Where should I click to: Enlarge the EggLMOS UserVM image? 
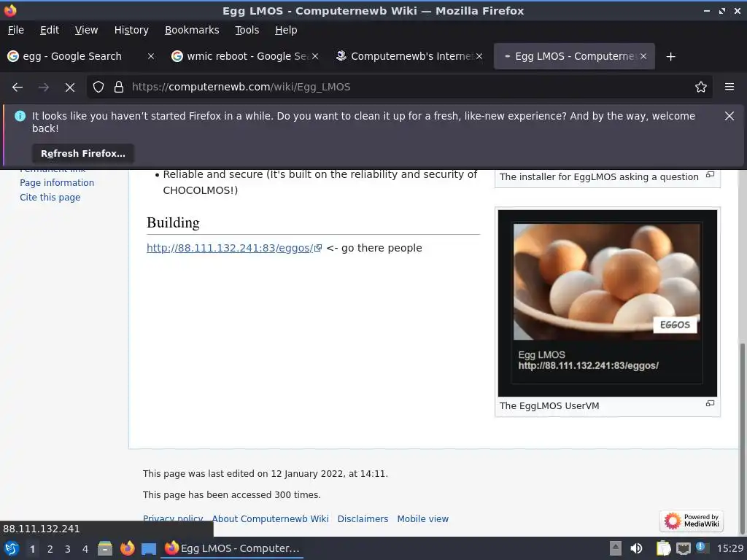pos(710,404)
